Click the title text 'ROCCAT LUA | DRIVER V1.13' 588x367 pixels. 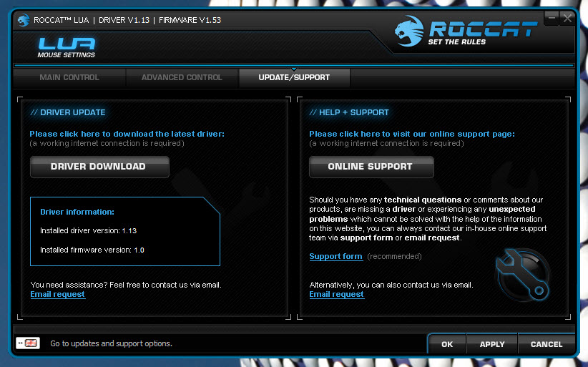pyautogui.click(x=92, y=20)
